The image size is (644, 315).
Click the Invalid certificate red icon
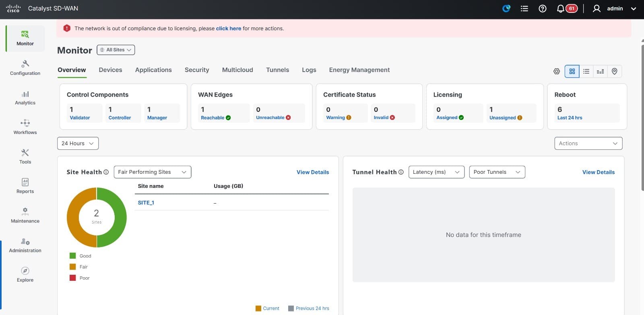[x=392, y=118]
